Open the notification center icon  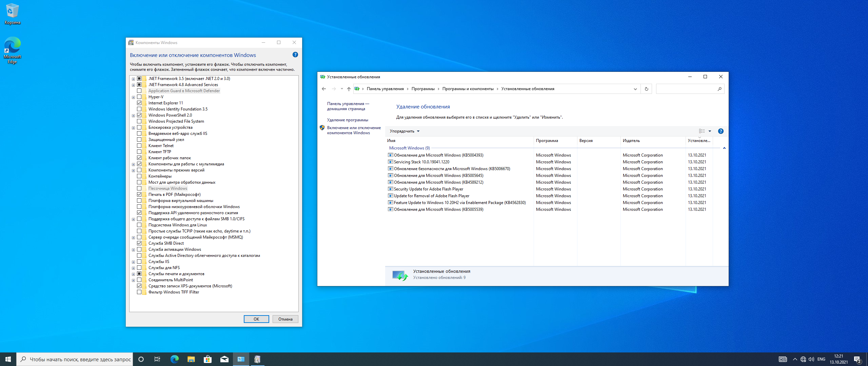857,360
